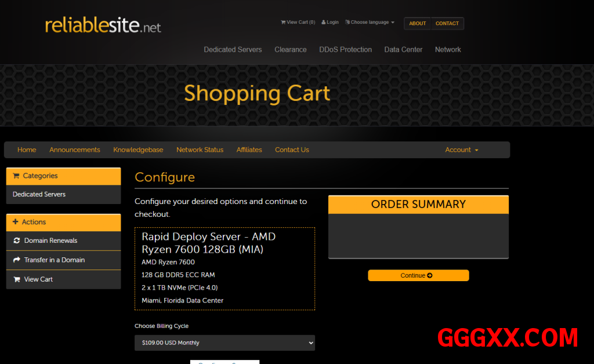Open the billing cycle $109.00 USD Monthly dropdown
The height and width of the screenshot is (364, 594).
coord(224,343)
